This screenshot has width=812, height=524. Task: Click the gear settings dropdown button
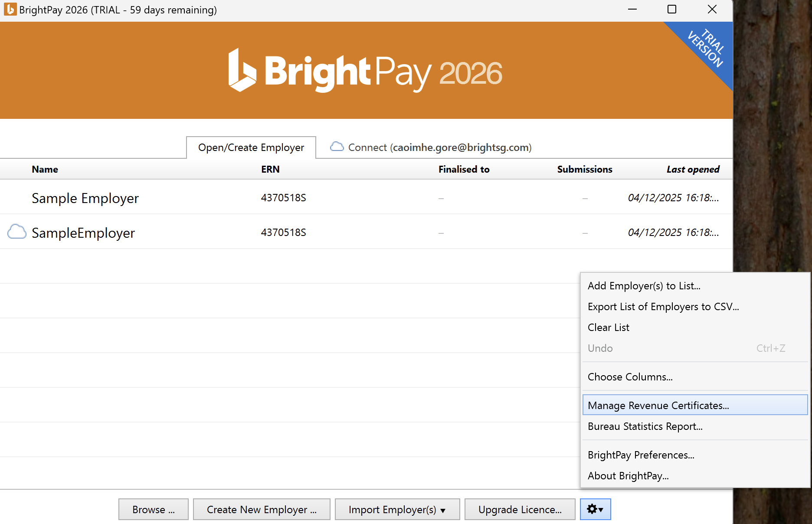tap(595, 509)
